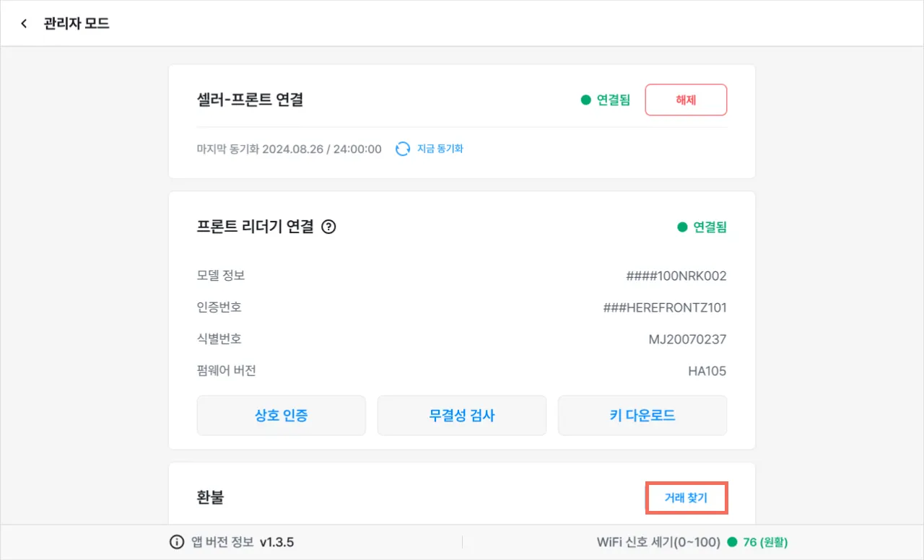Click the firmware version value HA105
This screenshot has width=924, height=560.
pos(707,371)
